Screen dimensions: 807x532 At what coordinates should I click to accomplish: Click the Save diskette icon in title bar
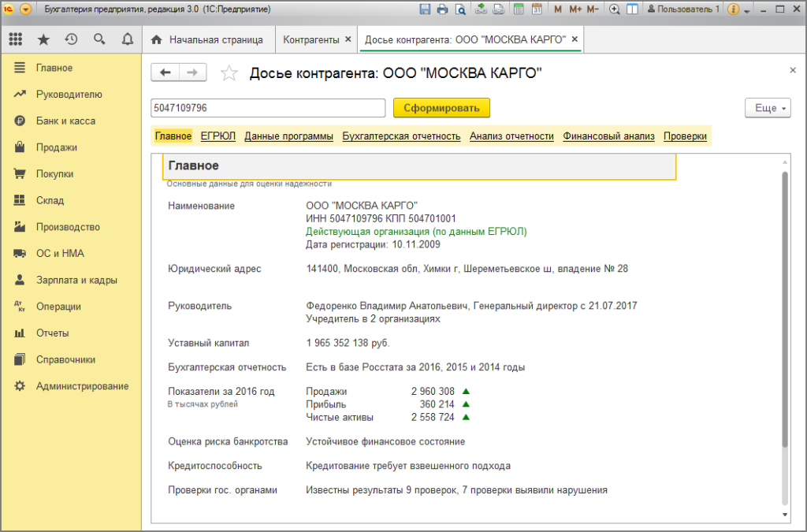pyautogui.click(x=425, y=9)
